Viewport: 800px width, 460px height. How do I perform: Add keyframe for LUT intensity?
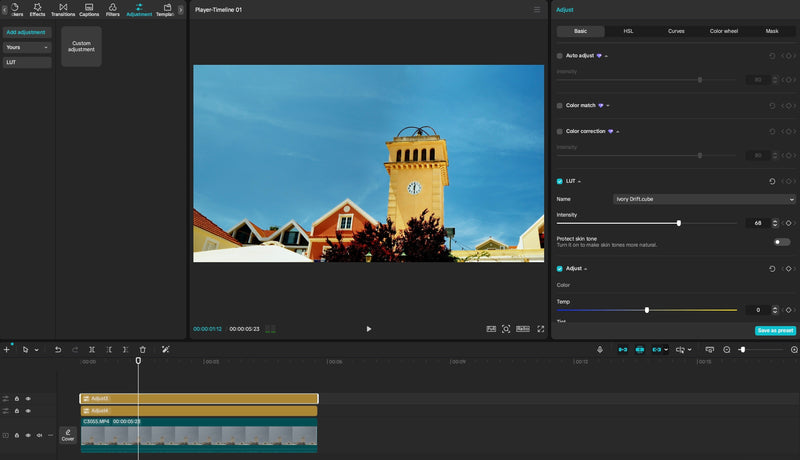(788, 223)
